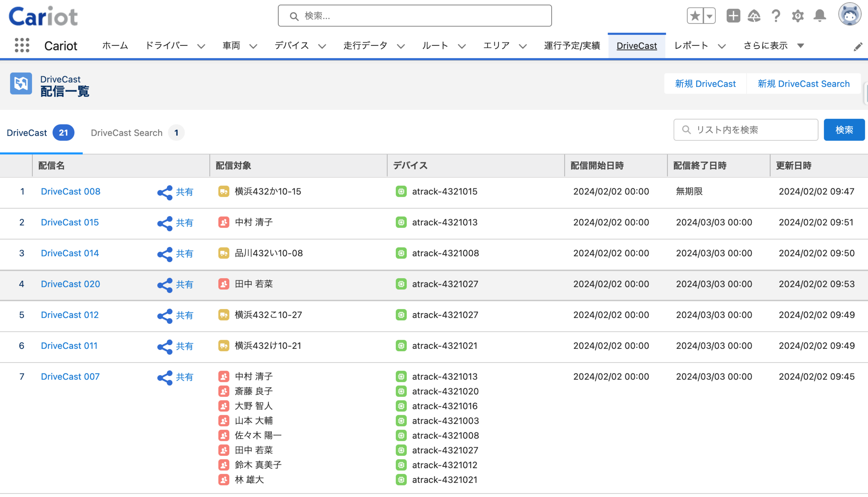The height and width of the screenshot is (497, 868).
Task: Expand the ルート menu chevron
Action: [461, 46]
